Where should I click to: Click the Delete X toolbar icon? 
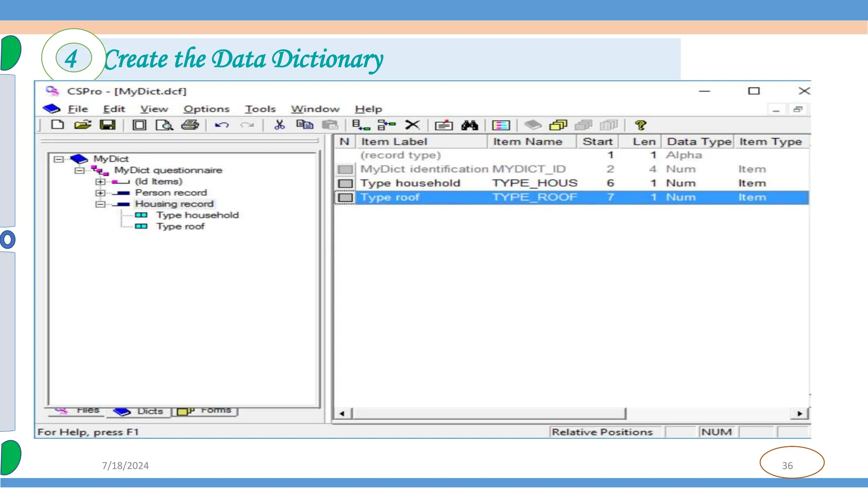click(412, 125)
